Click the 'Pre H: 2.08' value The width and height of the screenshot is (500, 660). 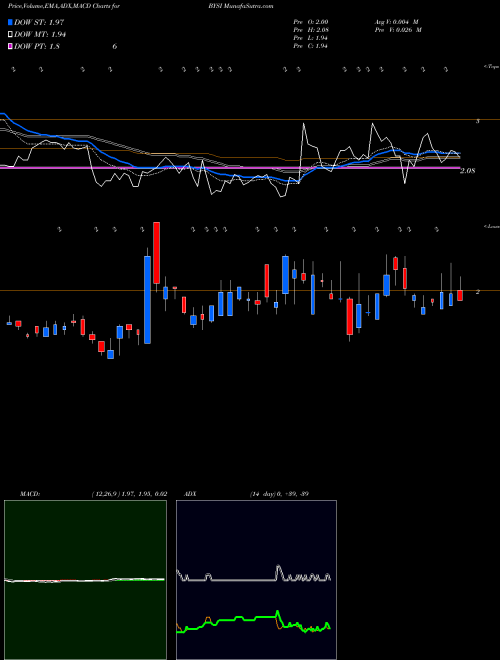311,30
